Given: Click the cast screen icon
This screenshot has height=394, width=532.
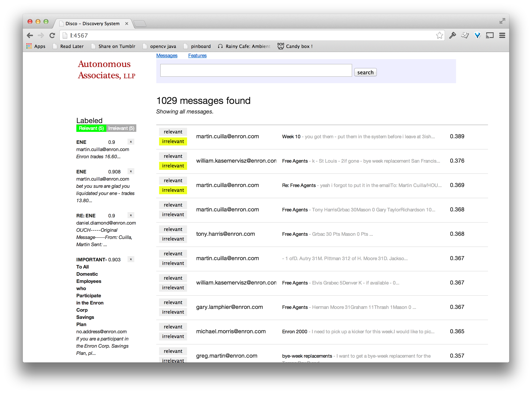Looking at the screenshot, I should click(x=490, y=36).
